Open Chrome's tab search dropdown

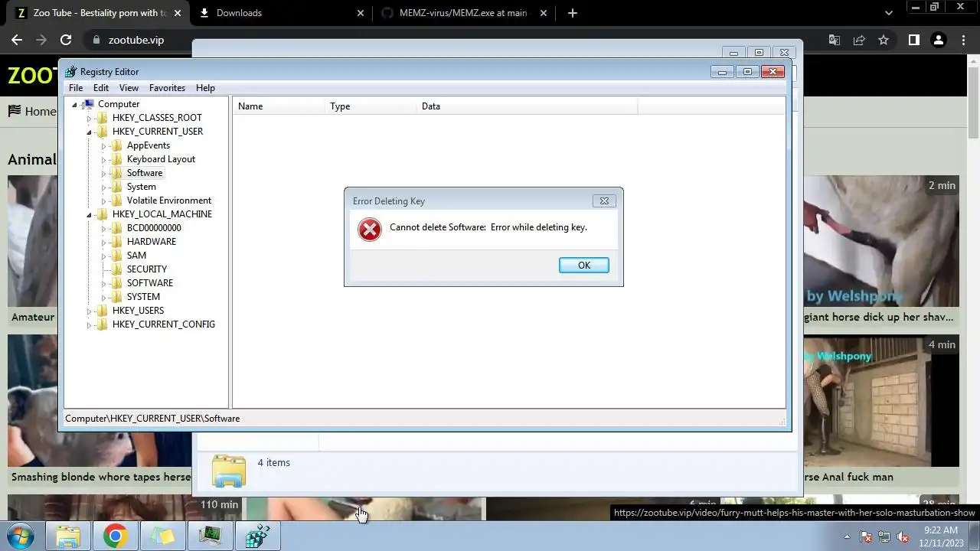[889, 13]
